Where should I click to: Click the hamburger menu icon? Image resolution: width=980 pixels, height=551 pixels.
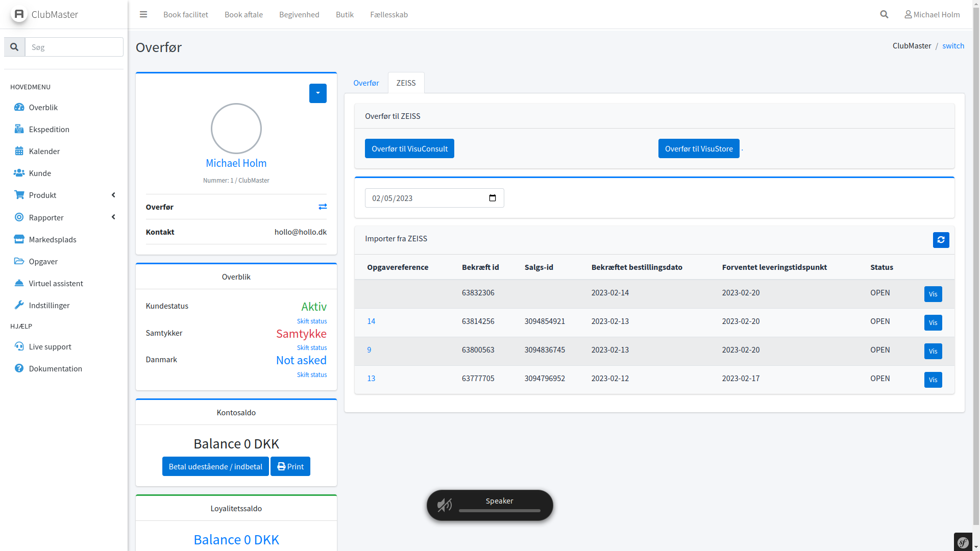[143, 14]
